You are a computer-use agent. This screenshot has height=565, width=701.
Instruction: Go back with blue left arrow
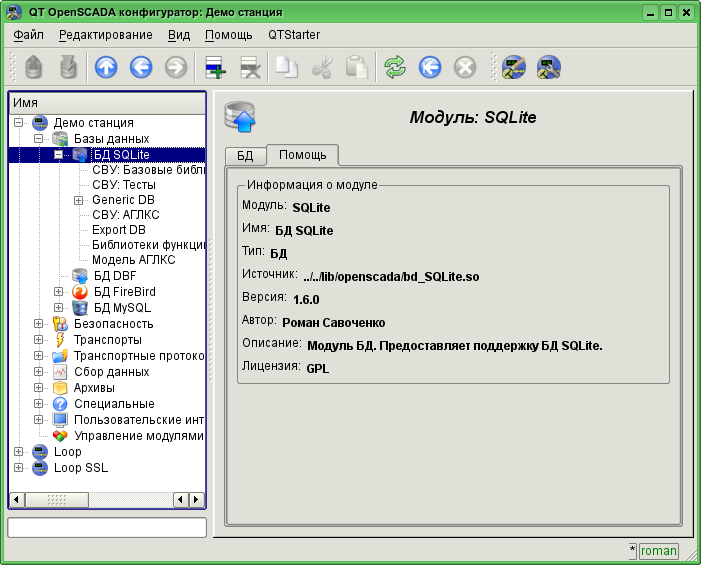pos(141,67)
